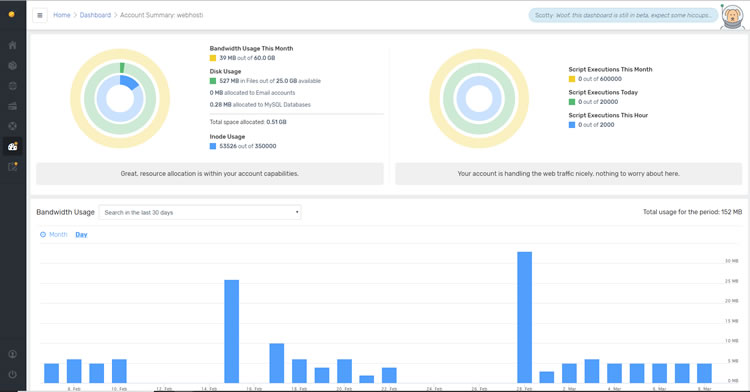Image resolution: width=750 pixels, height=392 pixels.
Task: Click "0 MB allocated to Email accounts"
Action: 252,93
